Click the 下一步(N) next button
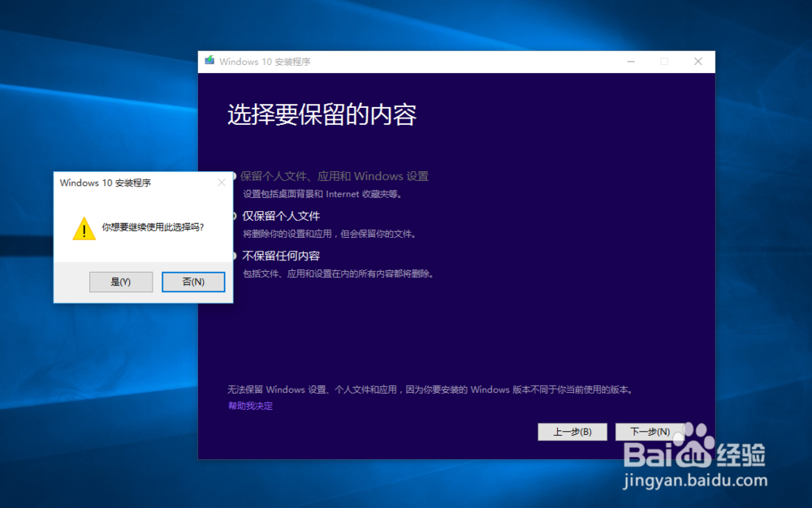The image size is (812, 508). 650,432
